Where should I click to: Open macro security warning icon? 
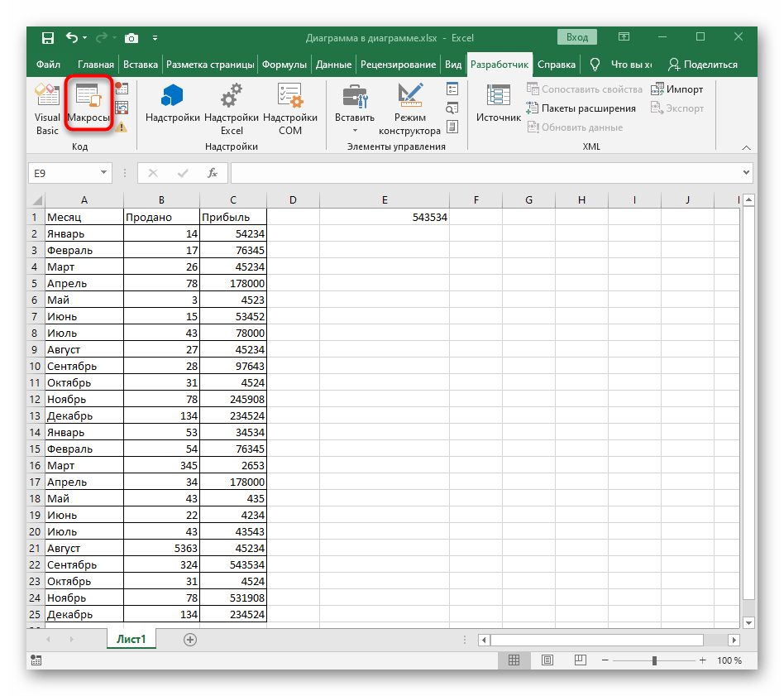tap(122, 127)
